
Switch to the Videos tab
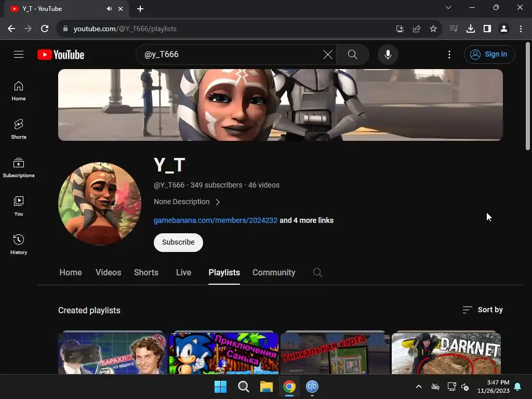point(108,272)
